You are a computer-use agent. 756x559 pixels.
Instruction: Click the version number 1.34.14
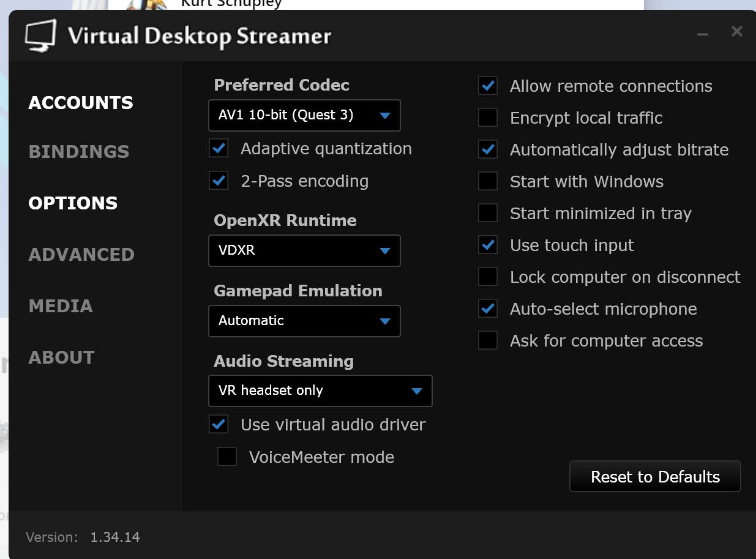click(115, 537)
